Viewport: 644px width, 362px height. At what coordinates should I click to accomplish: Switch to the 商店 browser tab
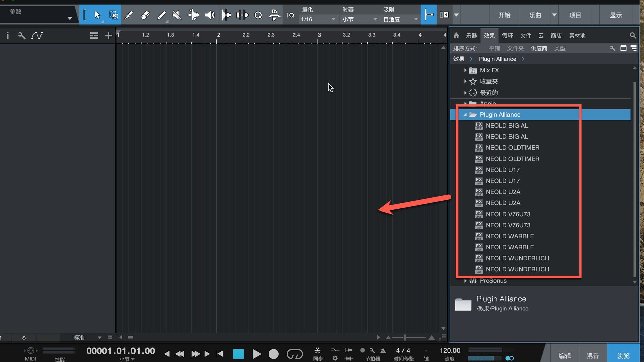click(x=556, y=35)
